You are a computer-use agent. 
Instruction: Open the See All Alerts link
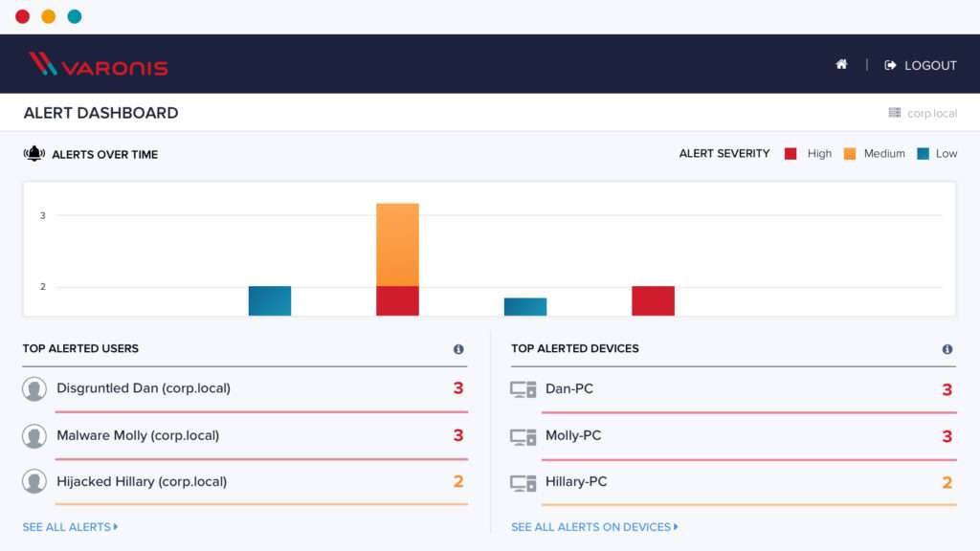(70, 527)
